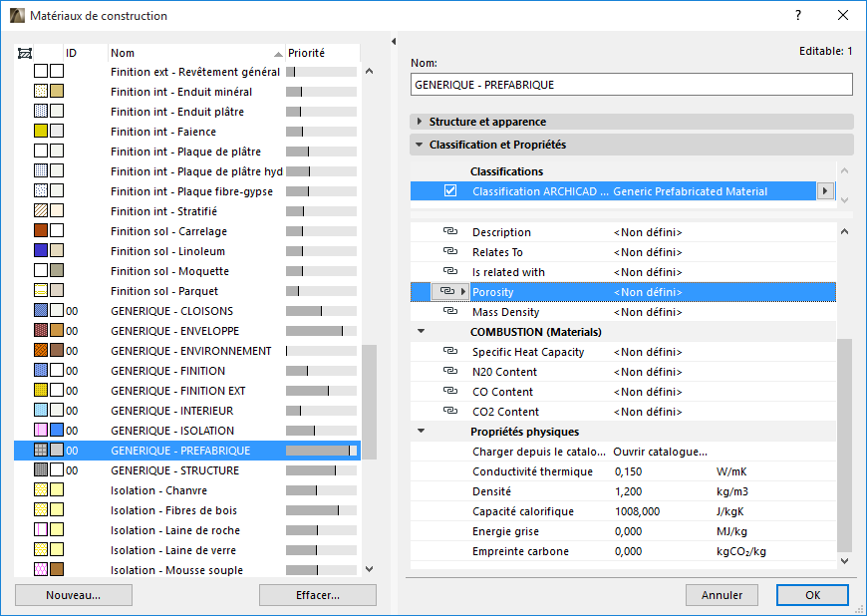Click Annuler button
The image size is (867, 616).
[722, 595]
